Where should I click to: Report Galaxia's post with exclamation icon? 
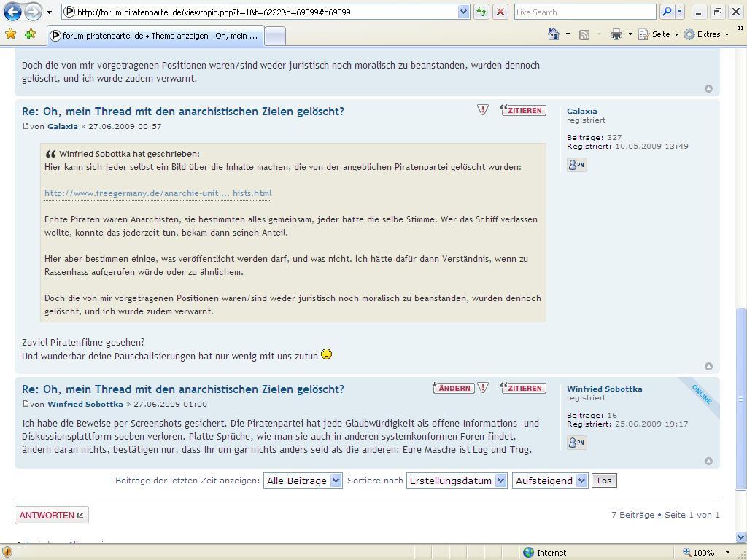click(483, 110)
